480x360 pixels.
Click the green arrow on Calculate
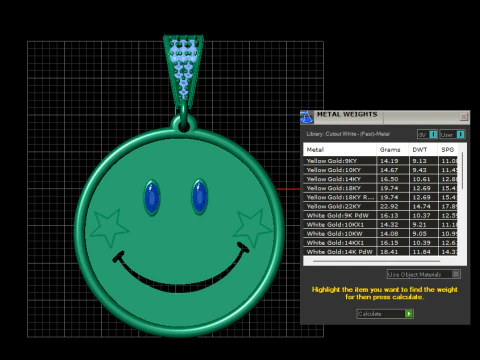pos(409,314)
